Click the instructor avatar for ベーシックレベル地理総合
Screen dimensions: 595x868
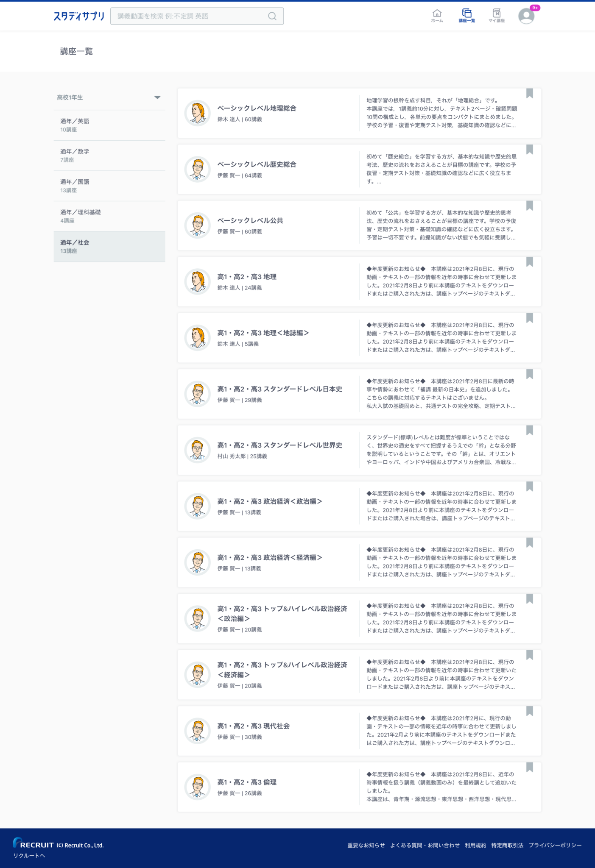(197, 113)
